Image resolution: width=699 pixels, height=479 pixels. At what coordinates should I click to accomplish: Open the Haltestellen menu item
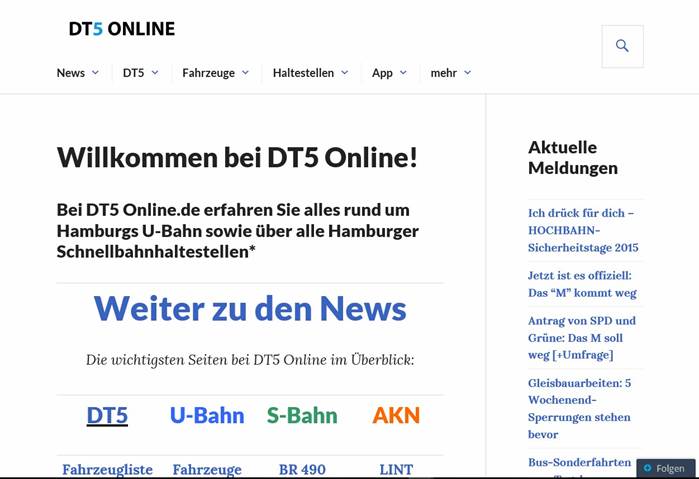coord(303,73)
